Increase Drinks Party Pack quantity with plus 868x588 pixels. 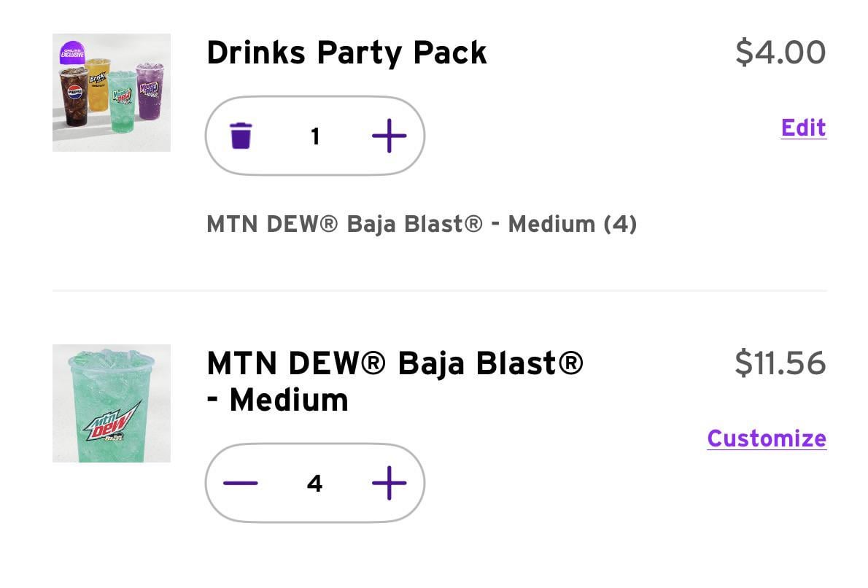pos(389,136)
